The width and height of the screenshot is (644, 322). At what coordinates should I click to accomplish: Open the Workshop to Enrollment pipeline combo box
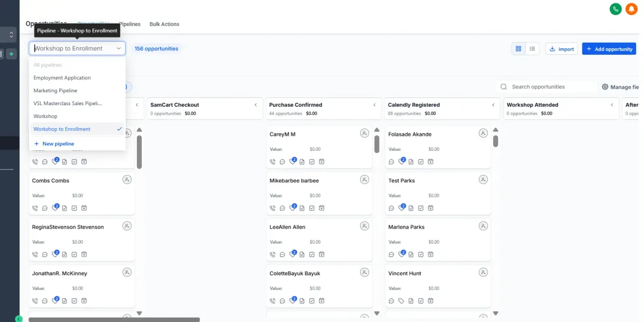click(x=77, y=48)
